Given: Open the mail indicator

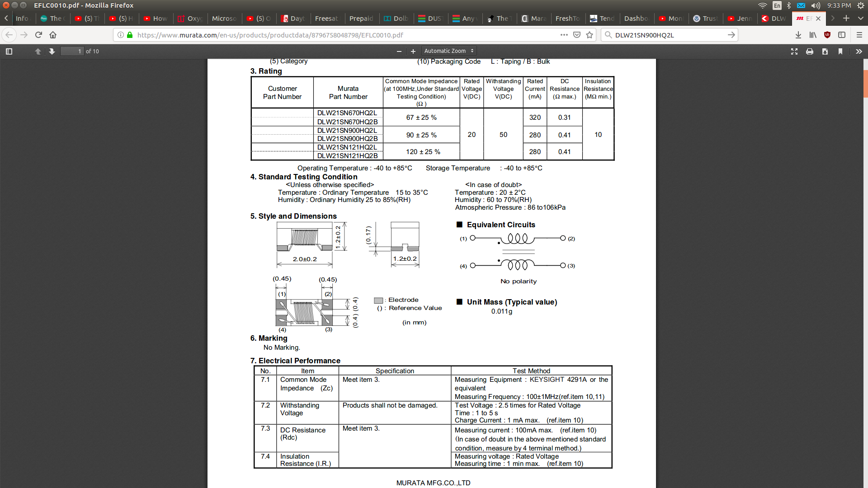Looking at the screenshot, I should coord(801,5).
